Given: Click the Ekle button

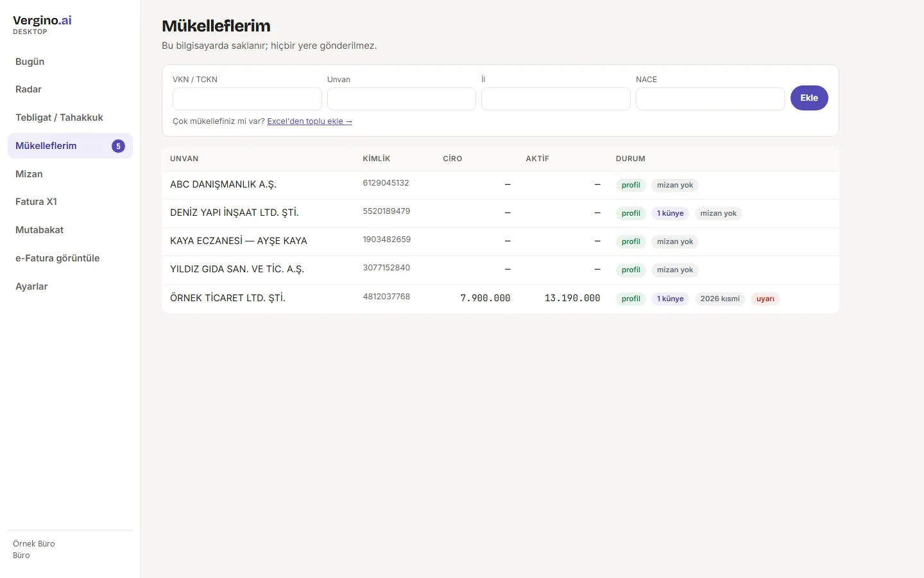Looking at the screenshot, I should click(x=809, y=98).
